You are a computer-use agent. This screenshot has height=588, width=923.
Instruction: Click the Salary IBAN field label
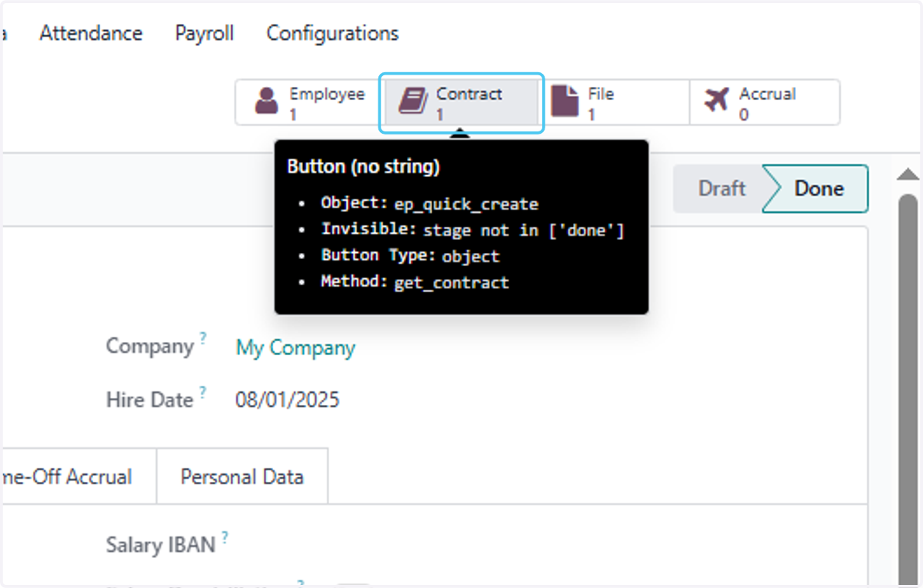[x=161, y=545]
